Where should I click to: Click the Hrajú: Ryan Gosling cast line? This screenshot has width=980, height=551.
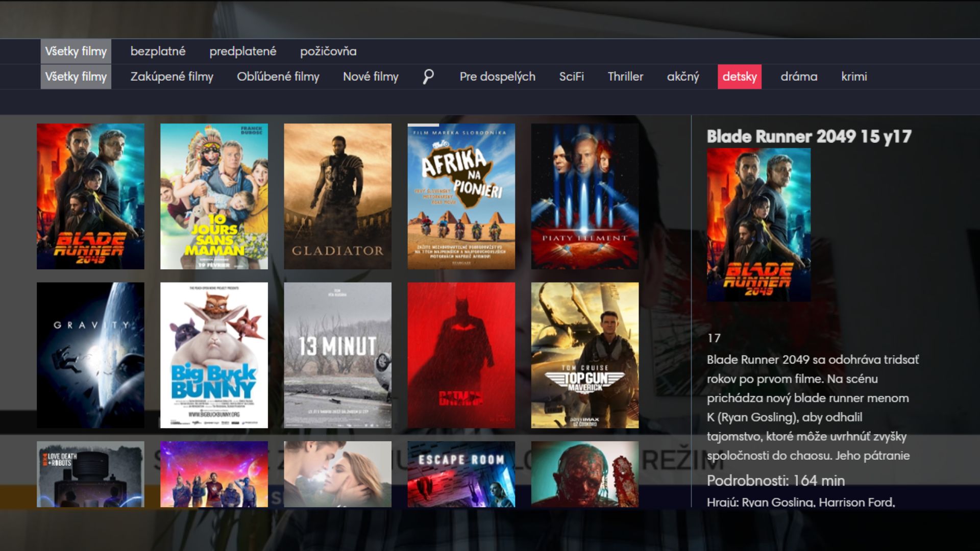(801, 502)
